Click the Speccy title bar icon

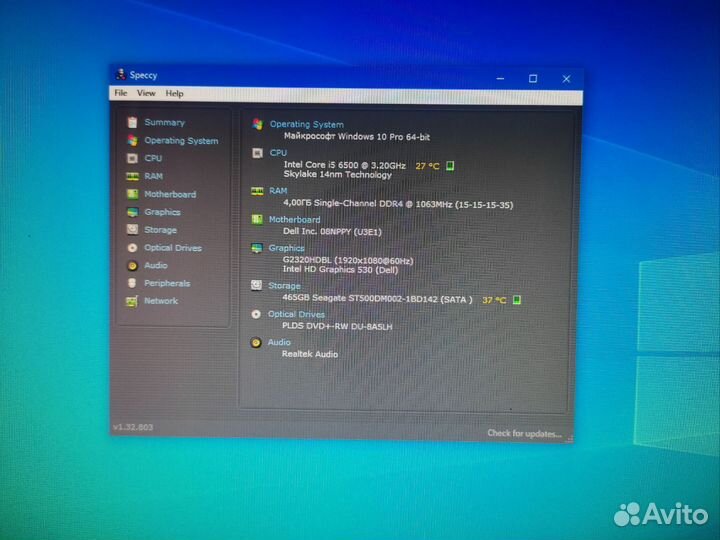coord(121,74)
